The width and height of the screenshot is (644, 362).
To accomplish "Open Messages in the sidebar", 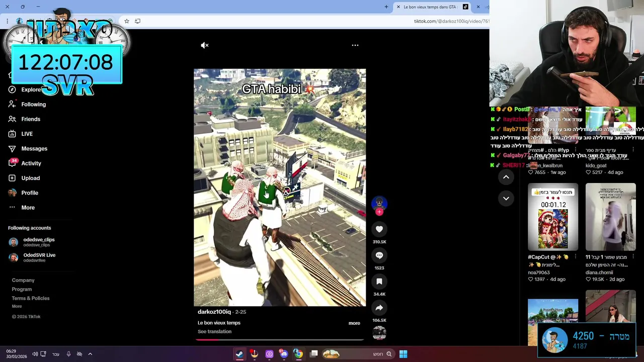I will [34, 149].
